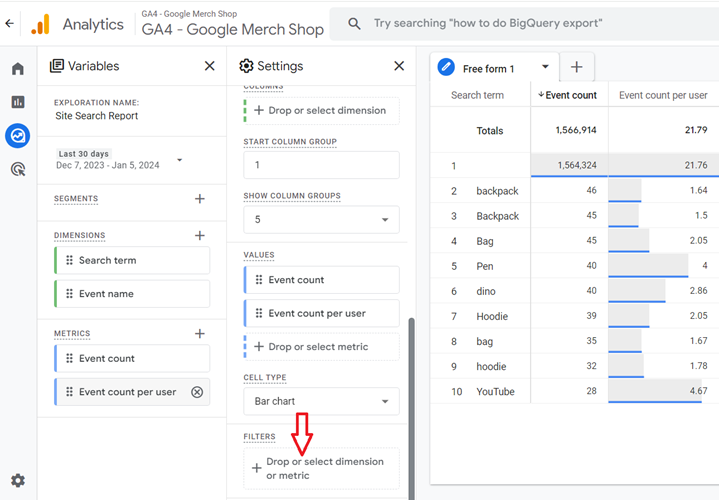Image resolution: width=719 pixels, height=500 pixels.
Task: Open the date range dropdown
Action: click(x=179, y=160)
